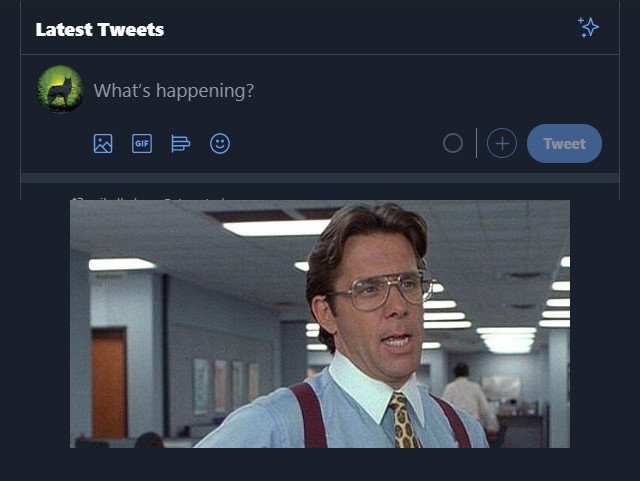This screenshot has height=481, width=640.
Task: Open the GIF picker icon
Action: (x=142, y=144)
